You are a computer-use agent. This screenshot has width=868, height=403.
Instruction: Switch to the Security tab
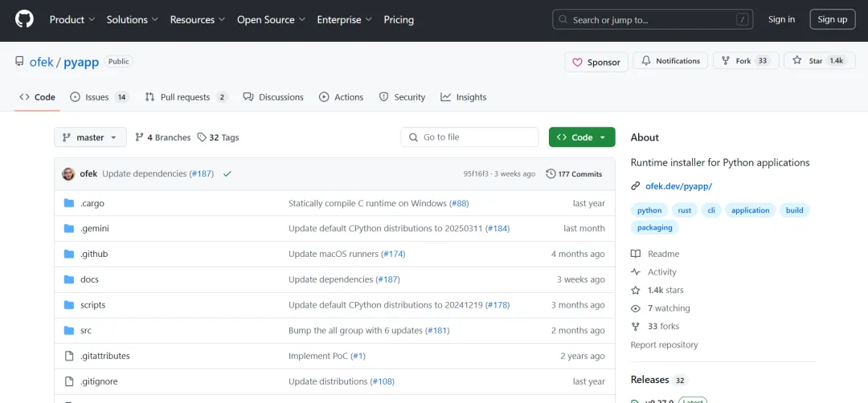tap(402, 97)
